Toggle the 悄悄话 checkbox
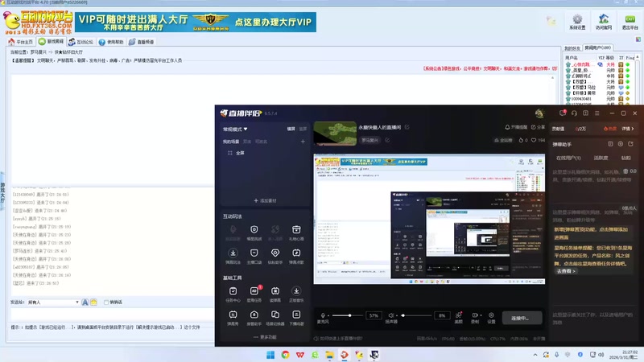 click(x=106, y=302)
